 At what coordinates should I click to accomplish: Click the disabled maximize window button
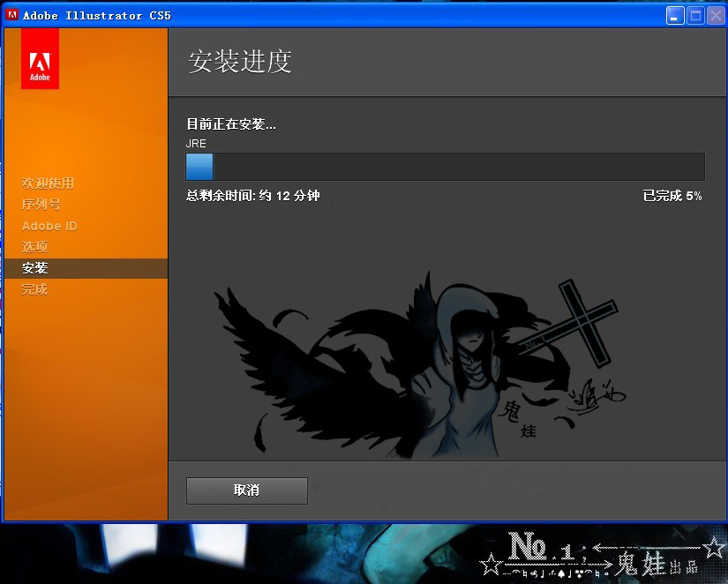(x=695, y=16)
